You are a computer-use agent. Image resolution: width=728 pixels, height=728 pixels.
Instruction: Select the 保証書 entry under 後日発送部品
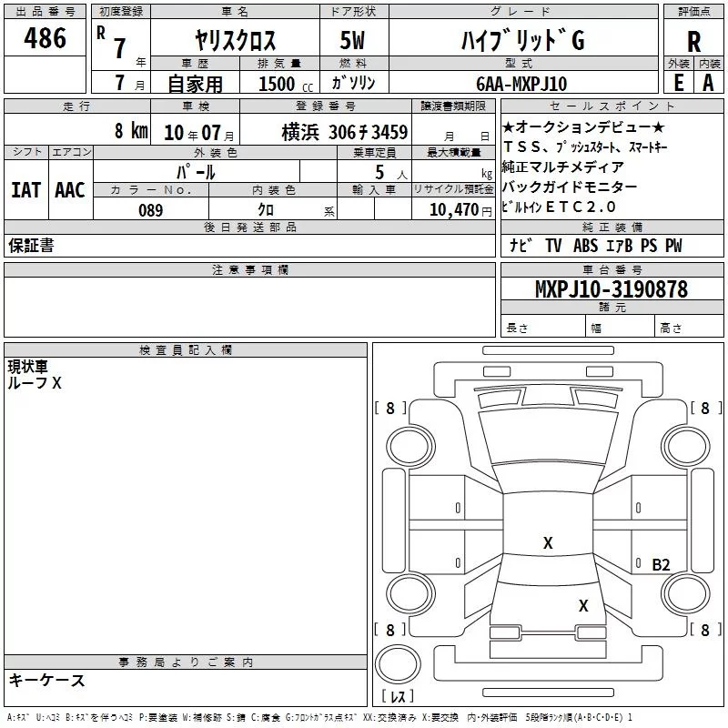tap(31, 246)
